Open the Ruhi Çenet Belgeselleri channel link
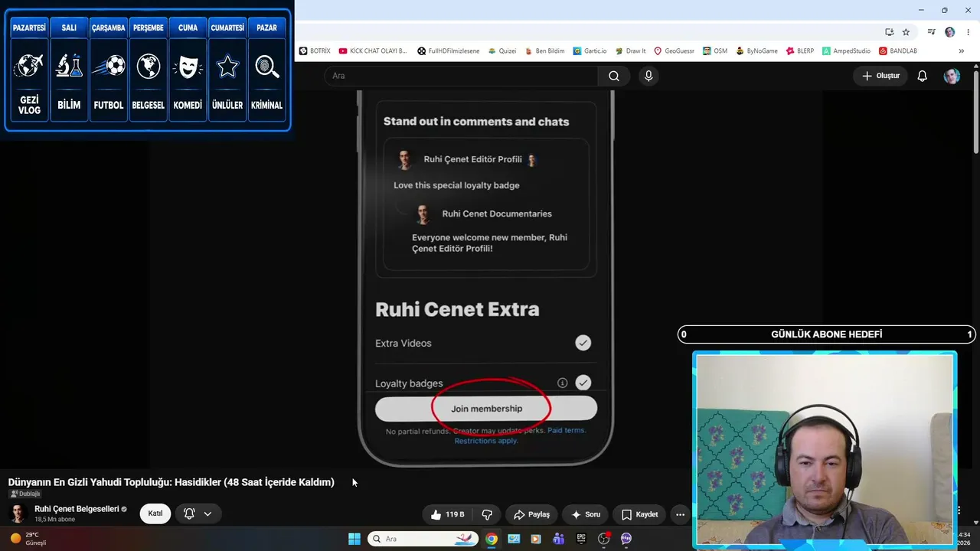980x551 pixels. point(77,509)
